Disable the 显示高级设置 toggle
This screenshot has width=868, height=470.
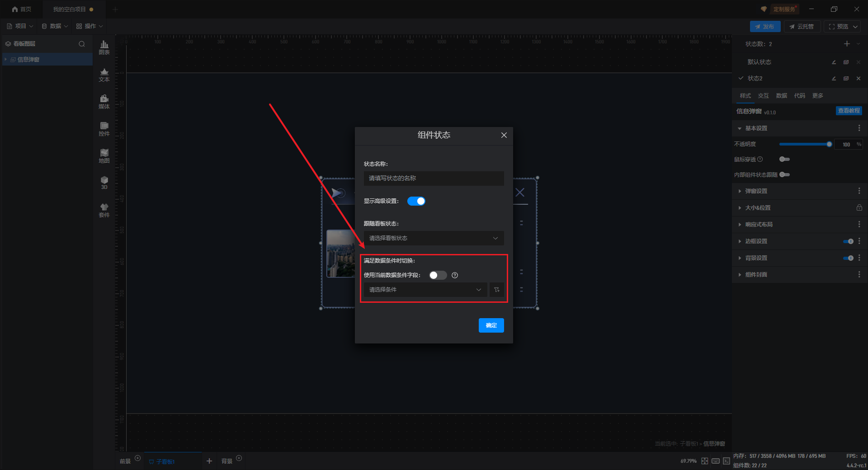tap(416, 201)
